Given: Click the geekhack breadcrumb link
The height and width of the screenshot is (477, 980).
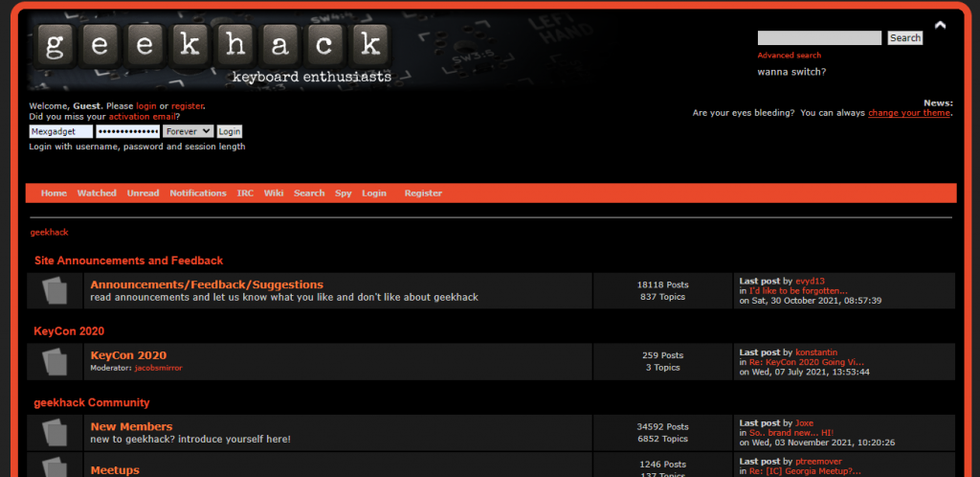Looking at the screenshot, I should pyautogui.click(x=50, y=232).
